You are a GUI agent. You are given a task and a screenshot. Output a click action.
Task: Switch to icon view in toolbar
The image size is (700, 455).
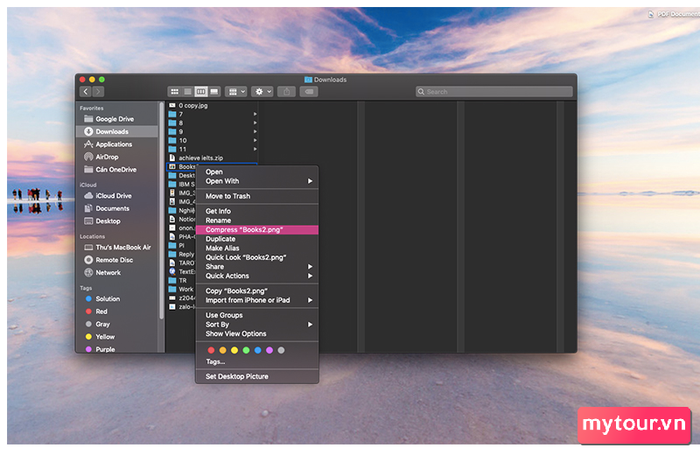point(174,91)
